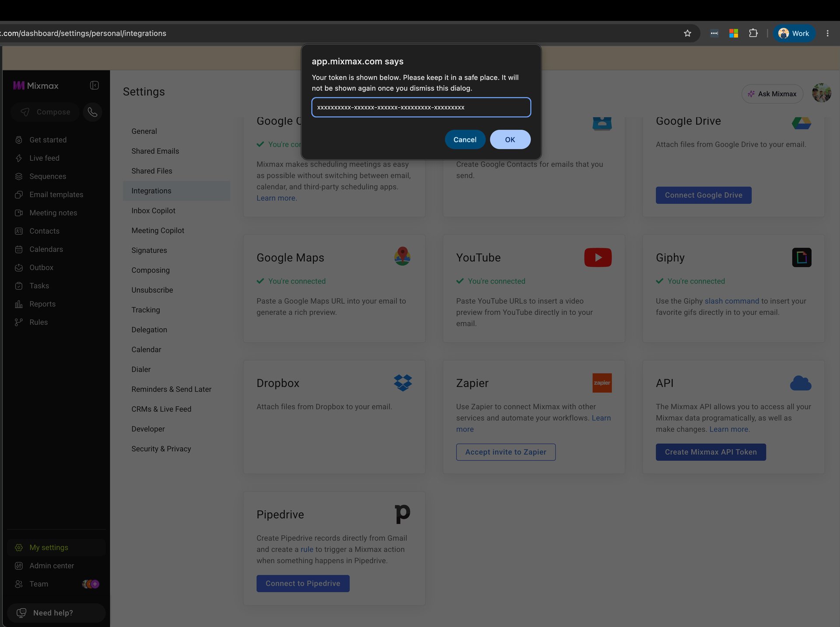Bookmark this page with the star icon
840x627 pixels.
[x=687, y=33]
